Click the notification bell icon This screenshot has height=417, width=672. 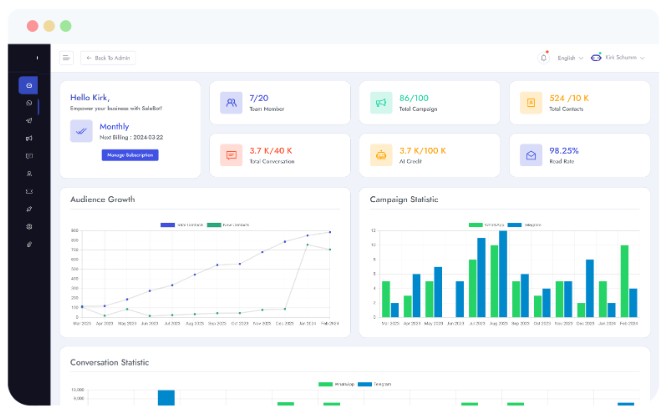coord(544,58)
